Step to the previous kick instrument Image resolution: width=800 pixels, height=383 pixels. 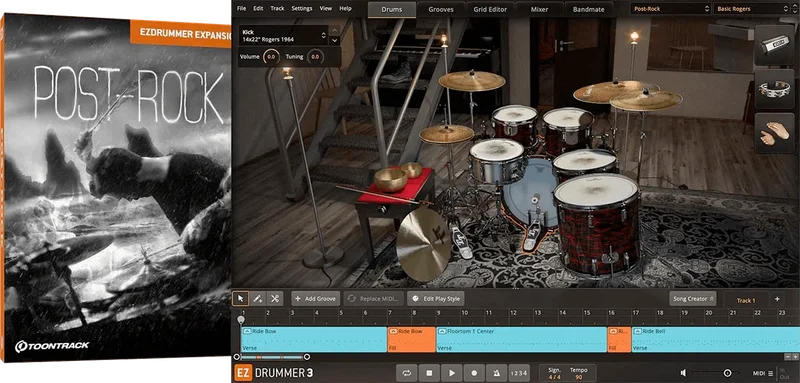[335, 31]
